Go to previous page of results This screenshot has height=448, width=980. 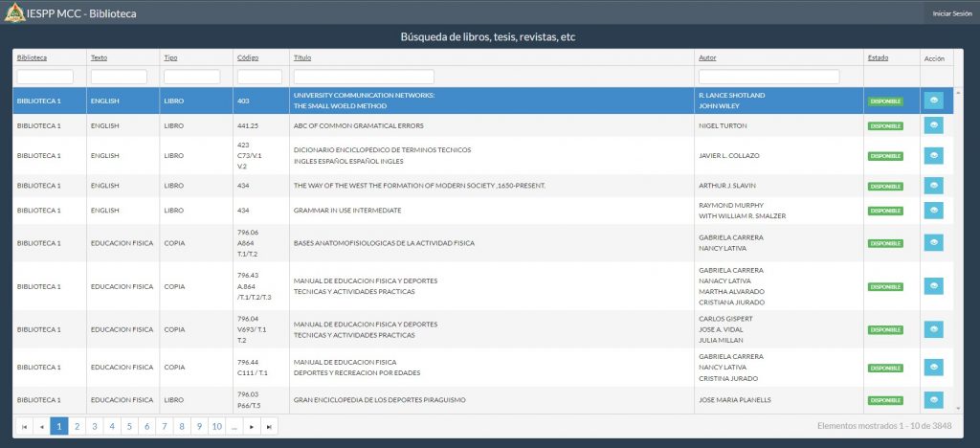click(42, 426)
